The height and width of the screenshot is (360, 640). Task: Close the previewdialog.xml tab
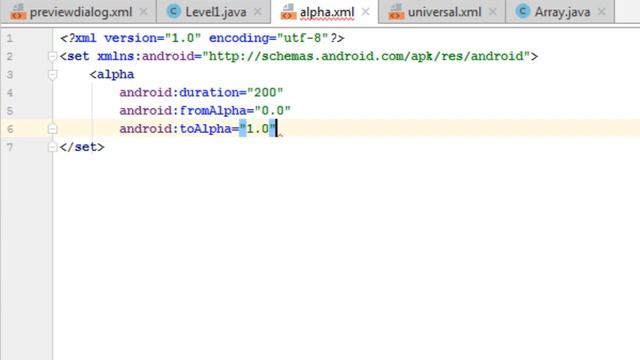point(143,12)
